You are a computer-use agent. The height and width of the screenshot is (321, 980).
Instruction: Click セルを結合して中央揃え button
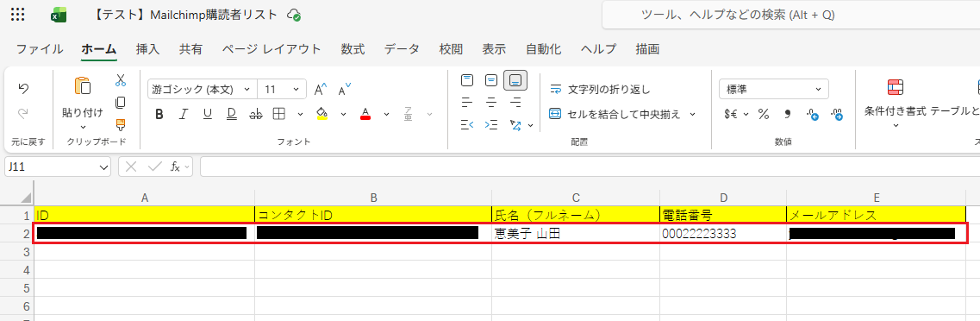pos(615,114)
